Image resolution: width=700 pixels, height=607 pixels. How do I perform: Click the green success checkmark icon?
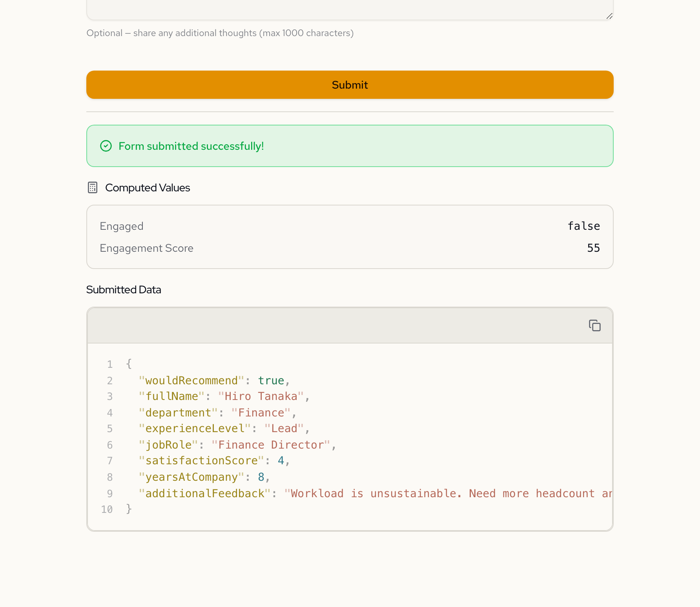[x=106, y=146]
